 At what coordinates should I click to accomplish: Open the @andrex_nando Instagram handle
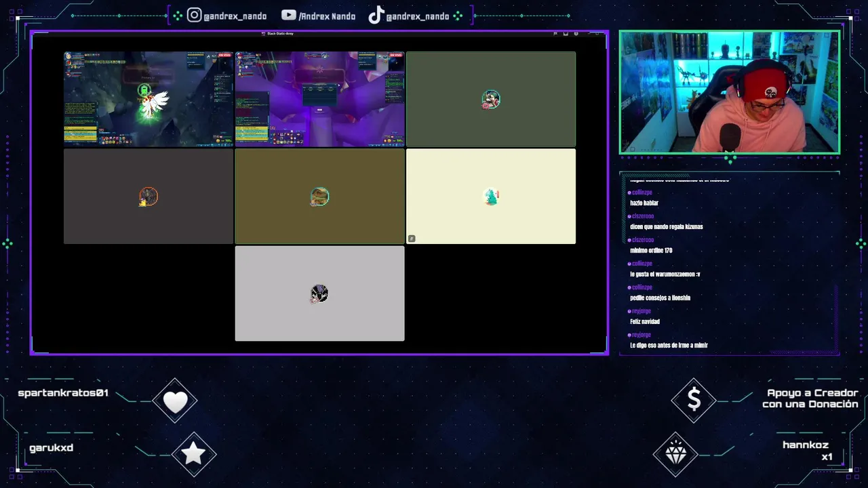pyautogui.click(x=235, y=16)
